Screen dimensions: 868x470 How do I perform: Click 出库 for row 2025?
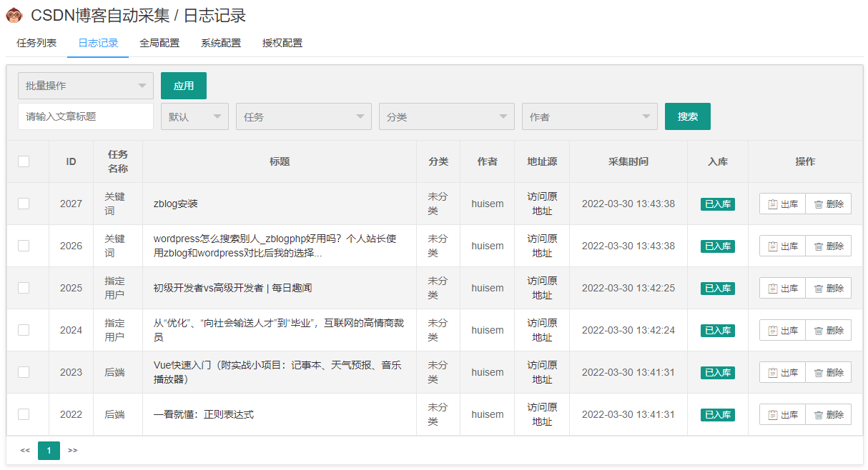click(x=782, y=288)
